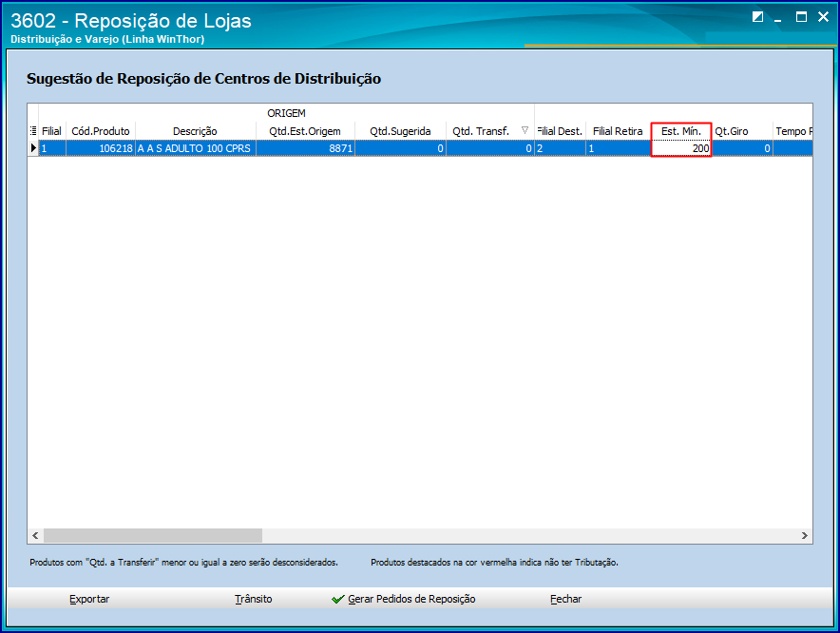Select the Qtd.Sugerida cell showing 0
840x633 pixels.
[x=400, y=148]
